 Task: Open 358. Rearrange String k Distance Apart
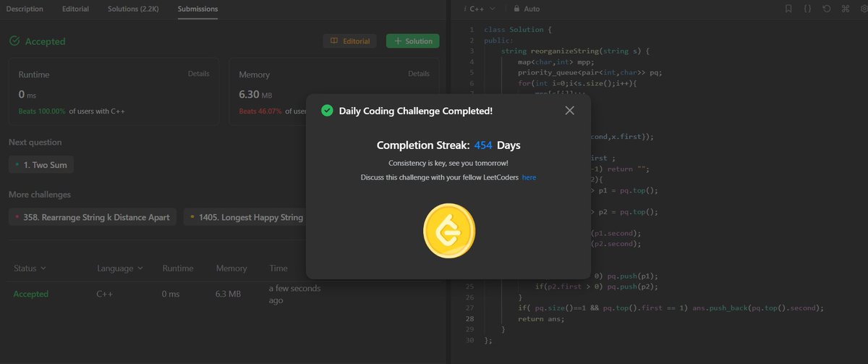pos(93,217)
